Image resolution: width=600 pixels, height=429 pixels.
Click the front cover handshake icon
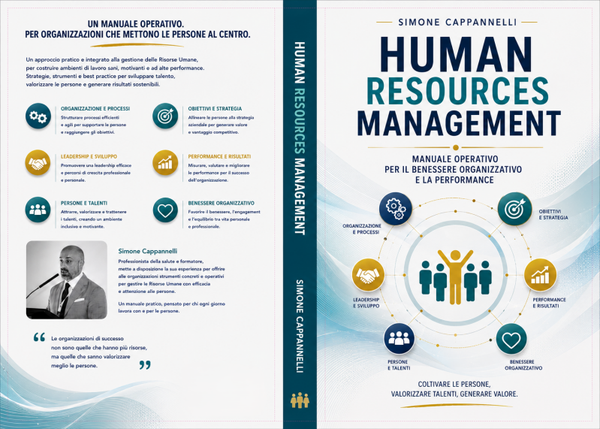(368, 275)
